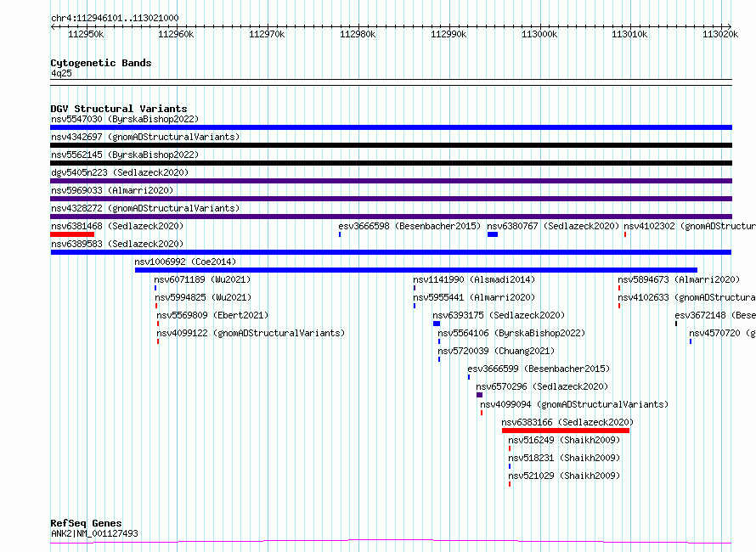Viewport: 756px width, 552px height.
Task: Click the 113010k ruler position
Action: pos(629,34)
